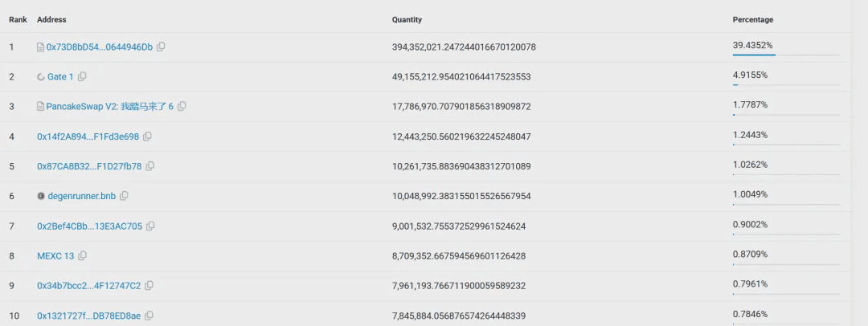This screenshot has height=326, width=868.
Task: Click the contract icon beside 0x73D8bD54
Action: pyautogui.click(x=41, y=47)
